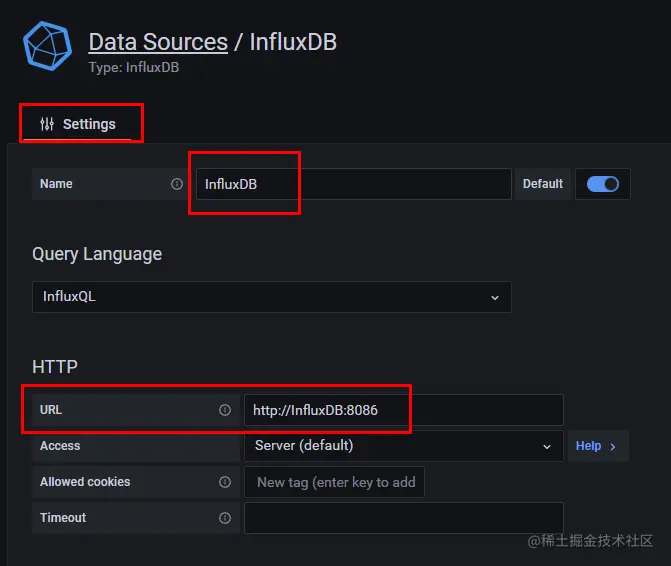The image size is (671, 566).
Task: Click the info icon beside Allowed cookies
Action: [225, 482]
